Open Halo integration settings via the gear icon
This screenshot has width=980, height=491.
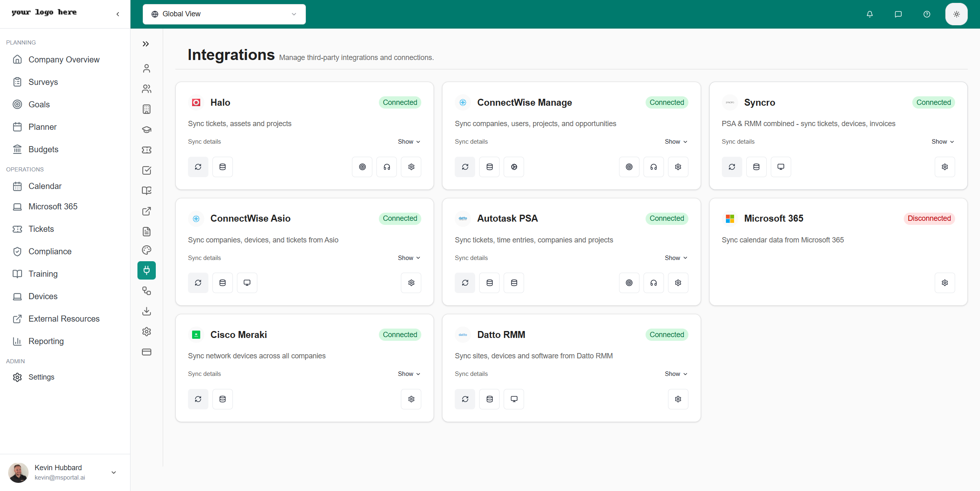(x=411, y=167)
